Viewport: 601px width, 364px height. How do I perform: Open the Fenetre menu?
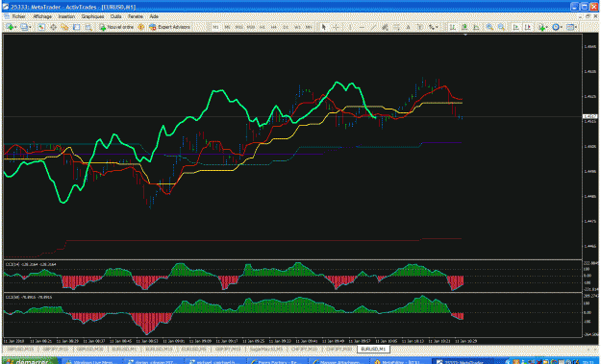pyautogui.click(x=136, y=16)
